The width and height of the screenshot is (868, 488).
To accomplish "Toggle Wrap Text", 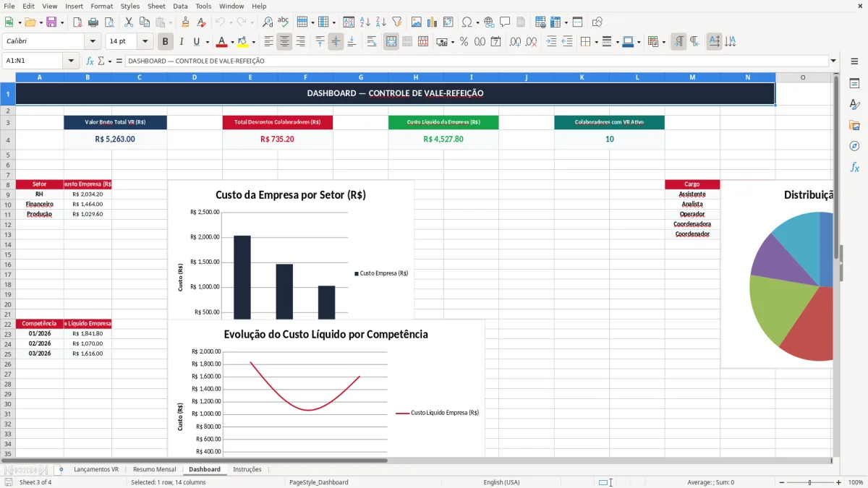I will pyautogui.click(x=372, y=42).
